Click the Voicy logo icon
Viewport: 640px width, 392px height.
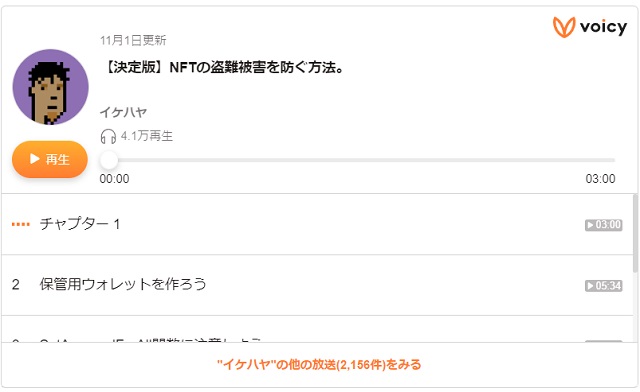coord(564,27)
